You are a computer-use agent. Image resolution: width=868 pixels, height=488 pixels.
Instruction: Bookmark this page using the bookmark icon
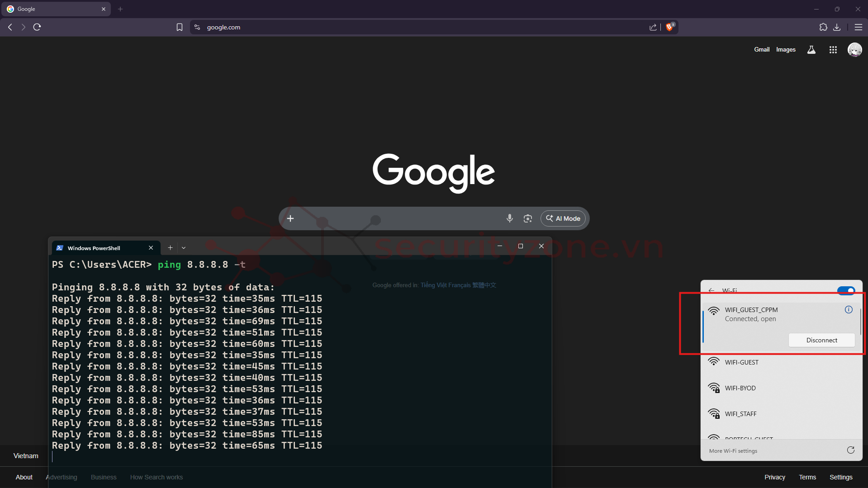click(x=180, y=27)
